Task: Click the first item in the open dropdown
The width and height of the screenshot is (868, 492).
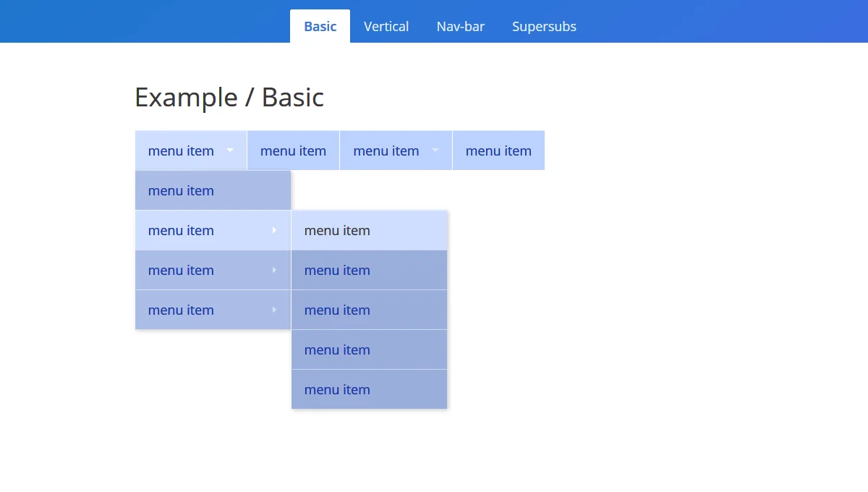Action: point(181,190)
